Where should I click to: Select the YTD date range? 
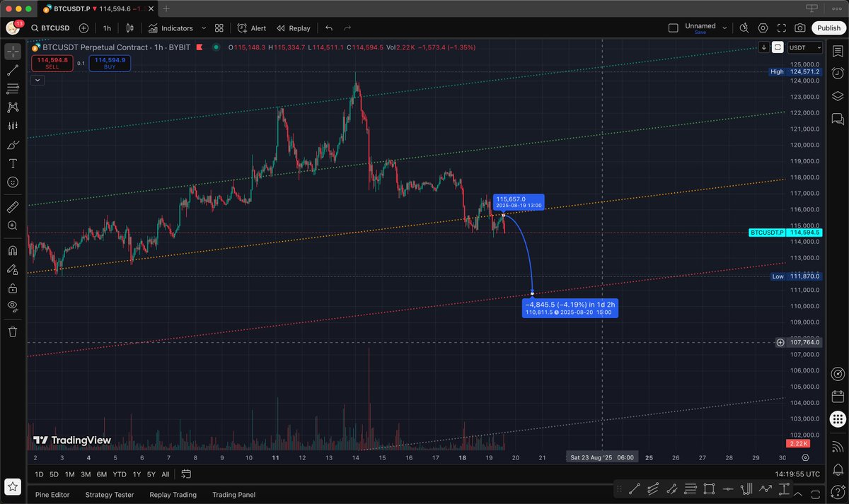[x=120, y=474]
